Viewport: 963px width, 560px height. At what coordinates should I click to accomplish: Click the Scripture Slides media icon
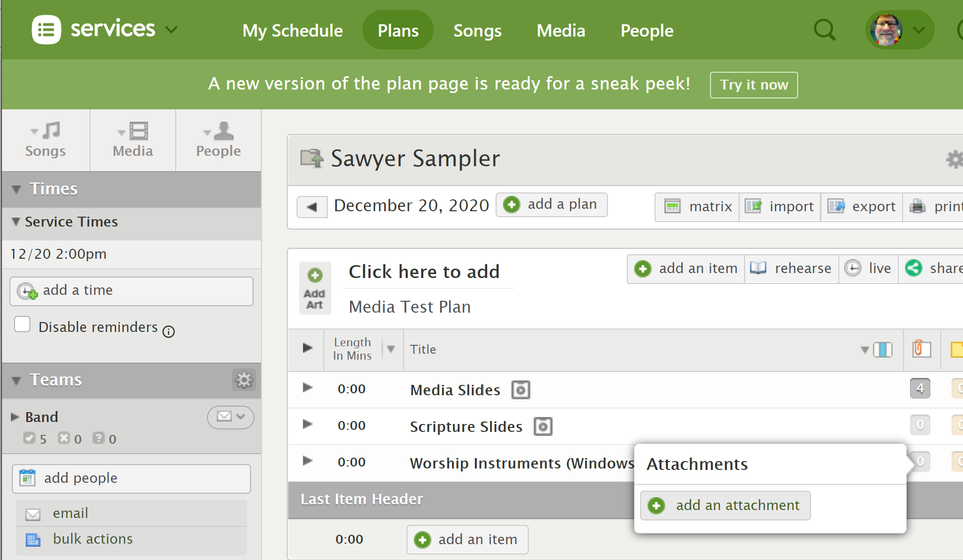click(543, 426)
